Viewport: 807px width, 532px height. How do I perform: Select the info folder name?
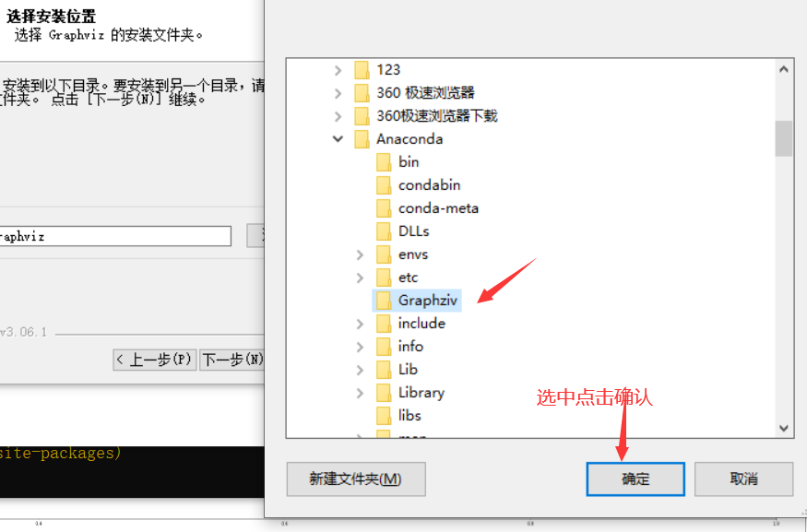pyautogui.click(x=410, y=347)
